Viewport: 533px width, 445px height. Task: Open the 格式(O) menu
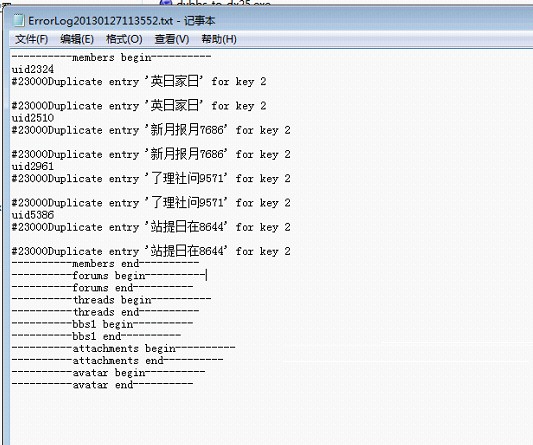point(124,39)
